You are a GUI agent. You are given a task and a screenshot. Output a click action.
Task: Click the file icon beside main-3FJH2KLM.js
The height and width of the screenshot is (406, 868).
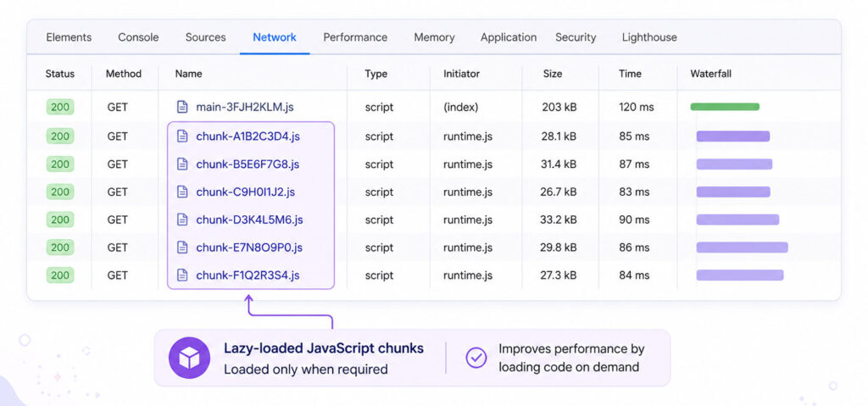tap(182, 107)
